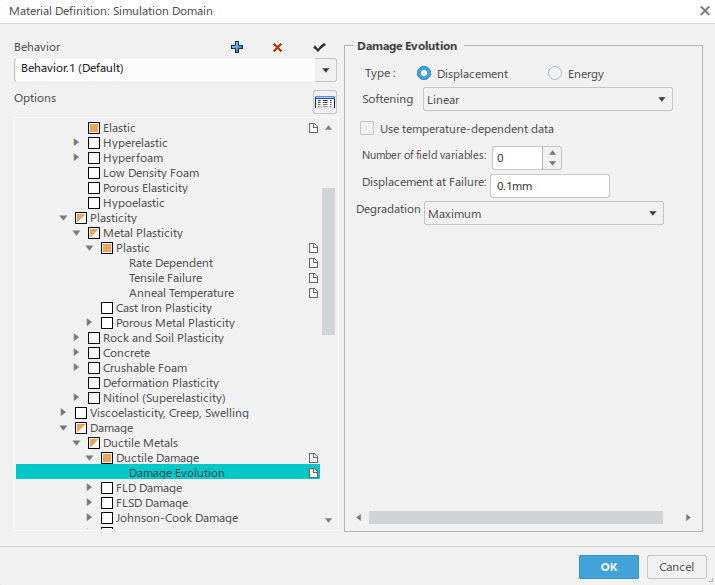Click document icon beside Elastic
Image resolution: width=715 pixels, height=585 pixels.
[x=313, y=128]
